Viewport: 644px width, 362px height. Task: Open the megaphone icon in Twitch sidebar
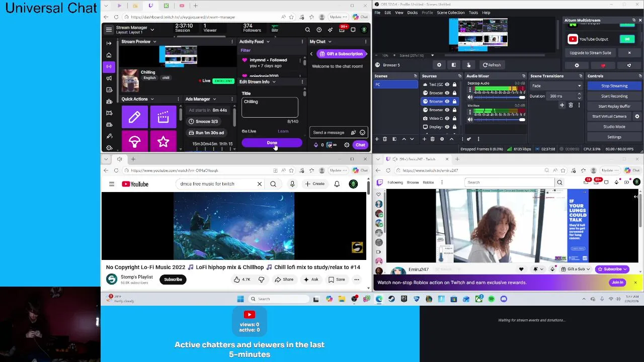[109, 78]
